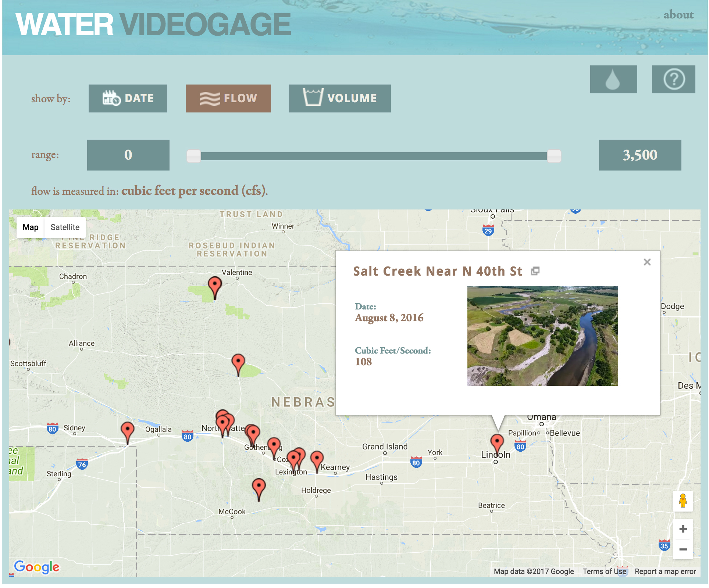Open the help question mark button
Image resolution: width=709 pixels, height=588 pixels.
(x=673, y=79)
